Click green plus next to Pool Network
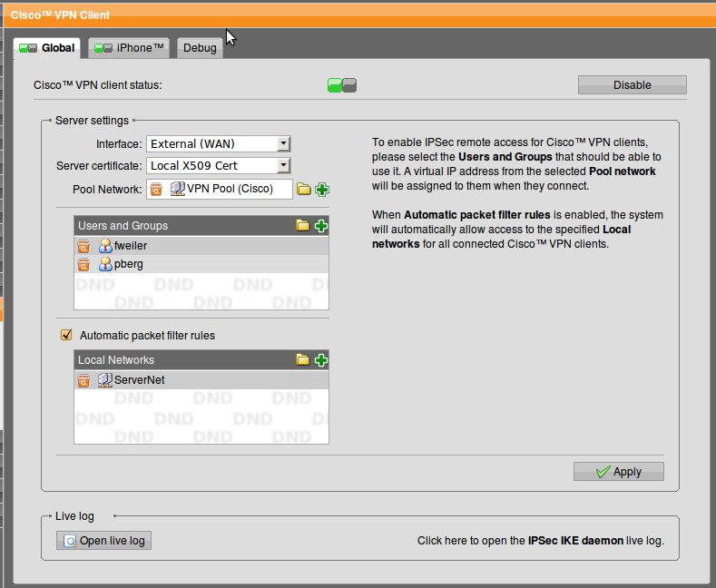Screen dimensions: 716x588 [x=322, y=190]
